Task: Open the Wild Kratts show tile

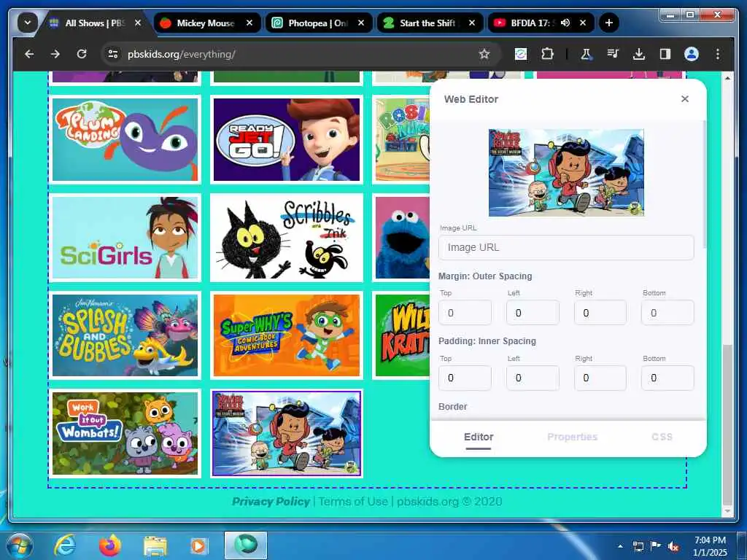Action: (x=402, y=335)
